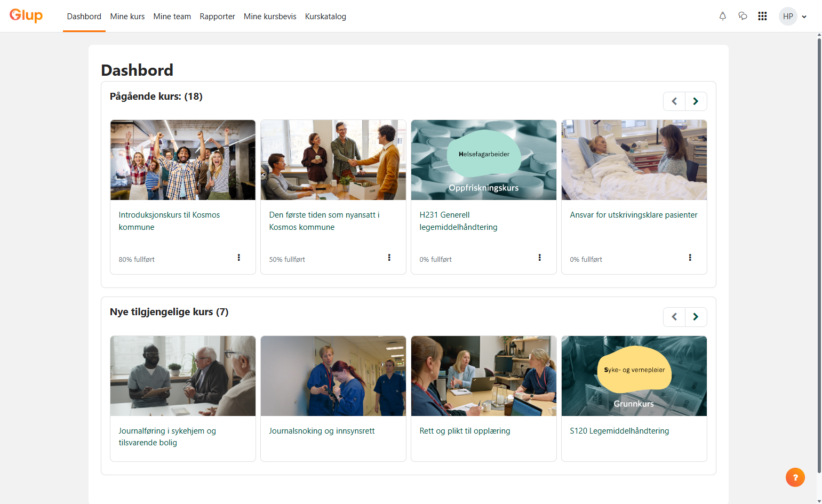
Task: Open Rett og plikt til opplæring link
Action: pos(465,431)
